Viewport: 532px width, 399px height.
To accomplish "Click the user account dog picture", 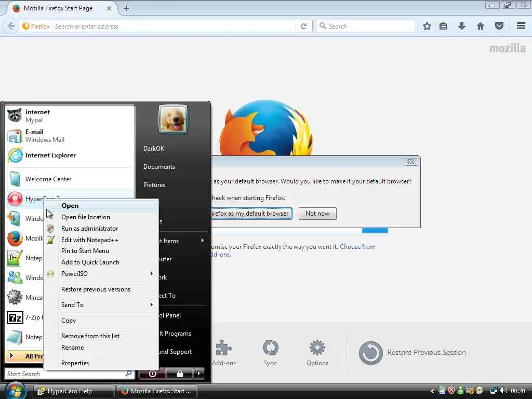I will 172,119.
